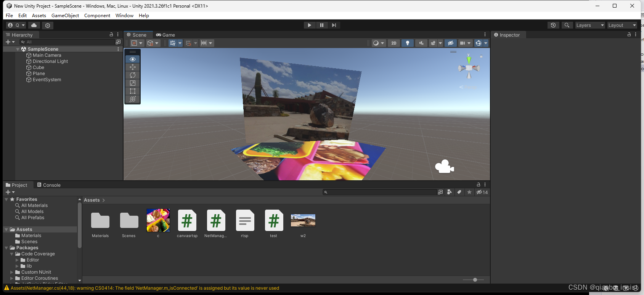Switch to the Game tab
The width and height of the screenshot is (644, 295).
click(x=165, y=35)
